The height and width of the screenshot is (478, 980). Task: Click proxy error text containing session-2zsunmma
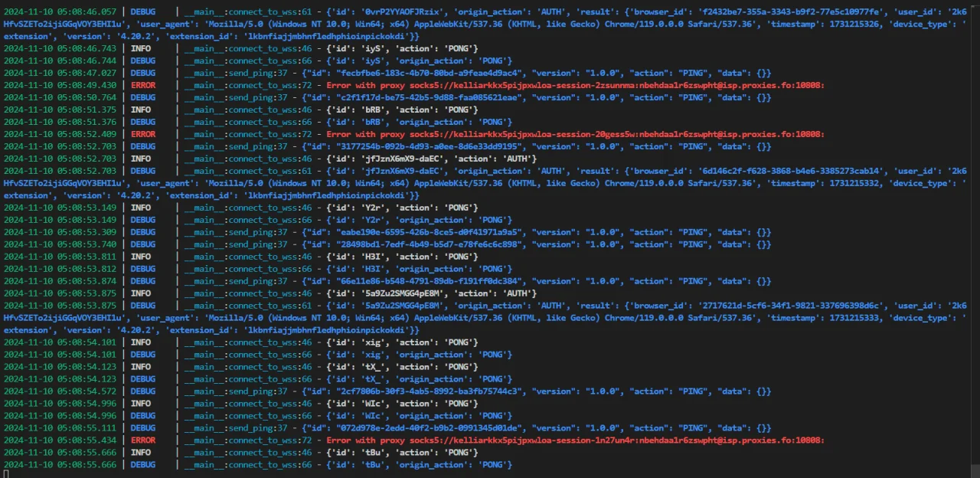click(x=575, y=85)
